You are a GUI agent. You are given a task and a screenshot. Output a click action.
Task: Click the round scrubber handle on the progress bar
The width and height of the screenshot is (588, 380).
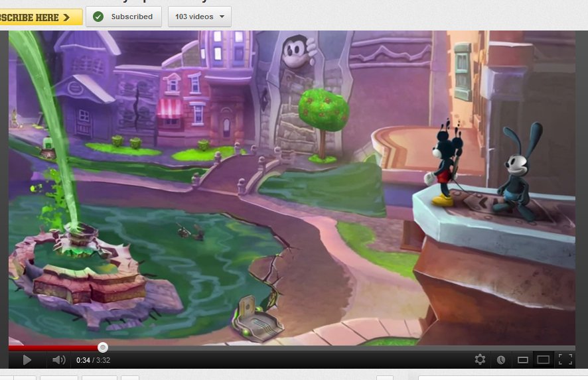(102, 347)
